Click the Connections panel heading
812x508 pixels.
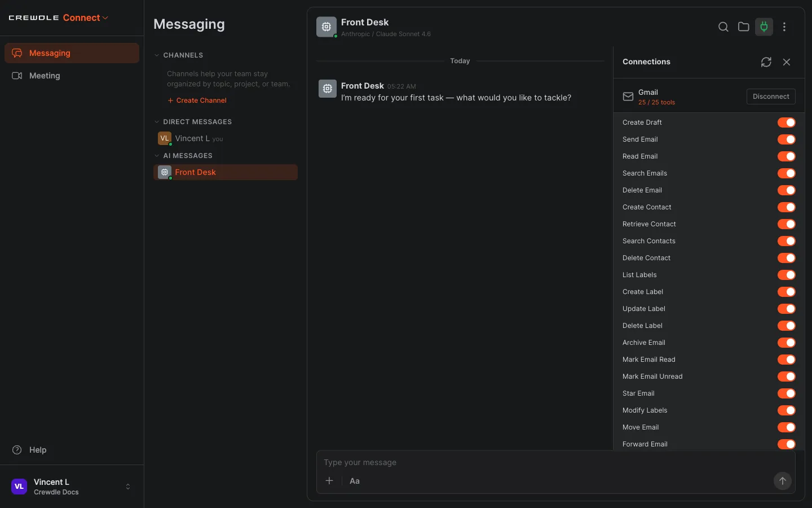(x=646, y=62)
